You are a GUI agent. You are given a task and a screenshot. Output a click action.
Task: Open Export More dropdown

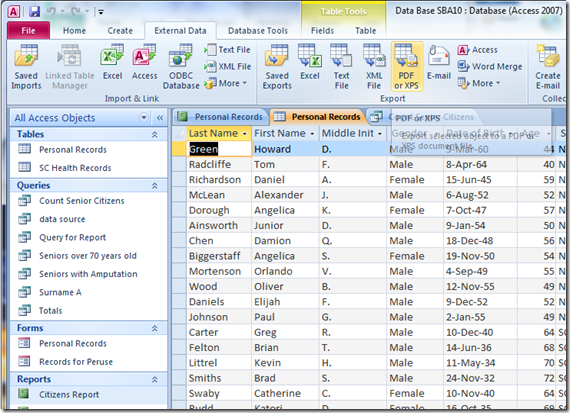click(x=479, y=83)
